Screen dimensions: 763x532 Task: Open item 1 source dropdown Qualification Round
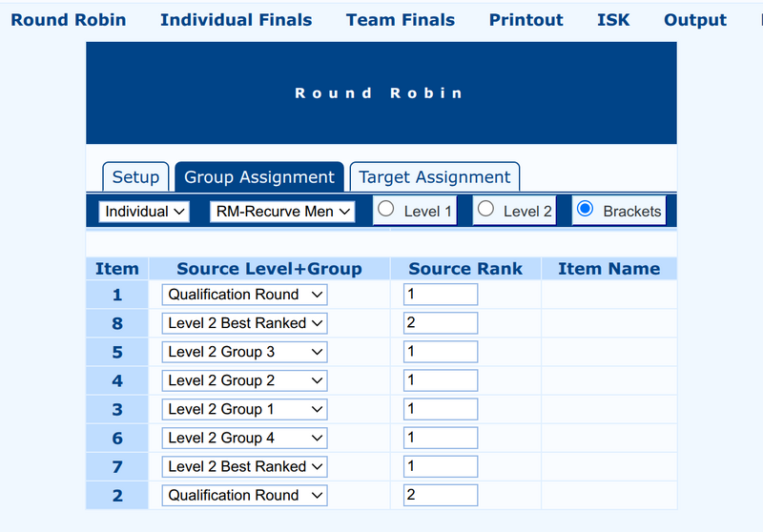(x=244, y=295)
